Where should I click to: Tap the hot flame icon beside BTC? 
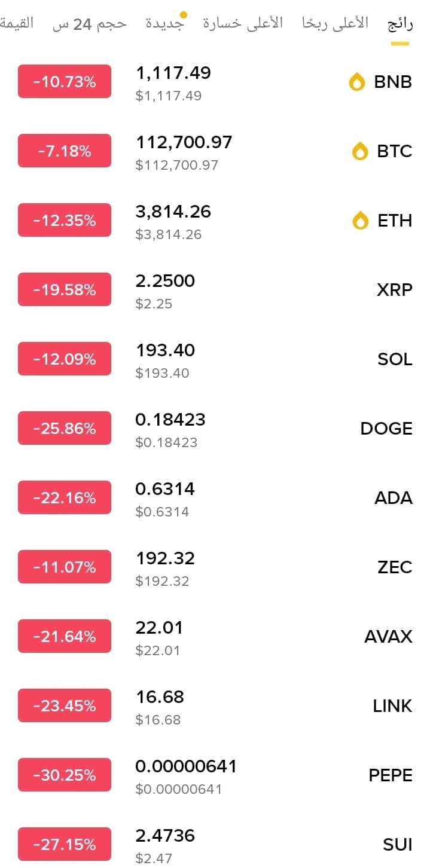pyautogui.click(x=360, y=151)
